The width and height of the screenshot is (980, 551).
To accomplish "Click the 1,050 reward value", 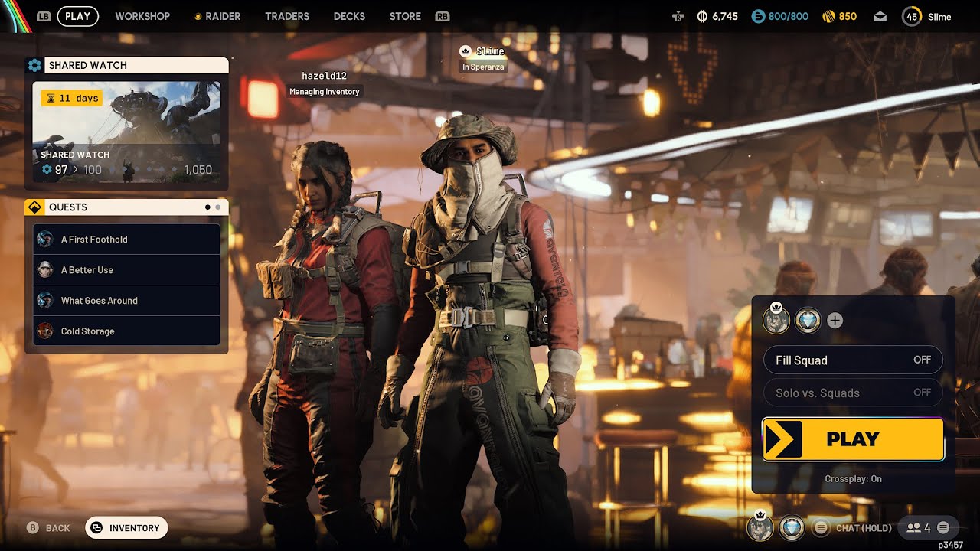I will 198,170.
